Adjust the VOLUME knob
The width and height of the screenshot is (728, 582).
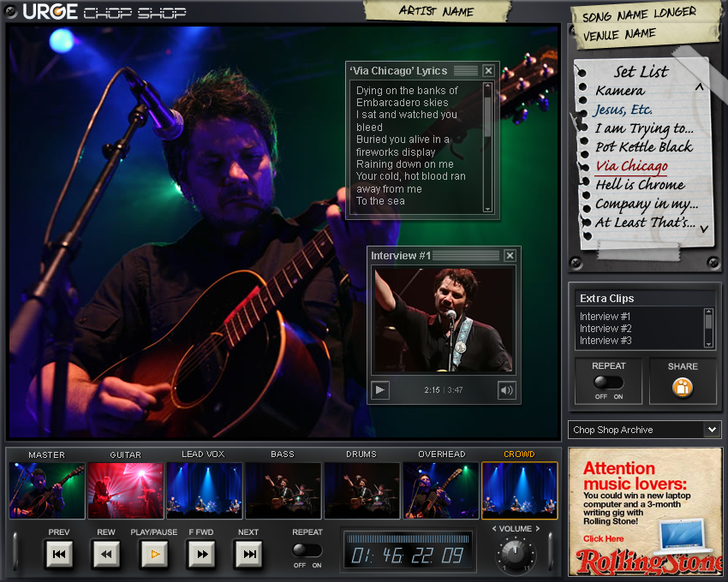coord(515,552)
